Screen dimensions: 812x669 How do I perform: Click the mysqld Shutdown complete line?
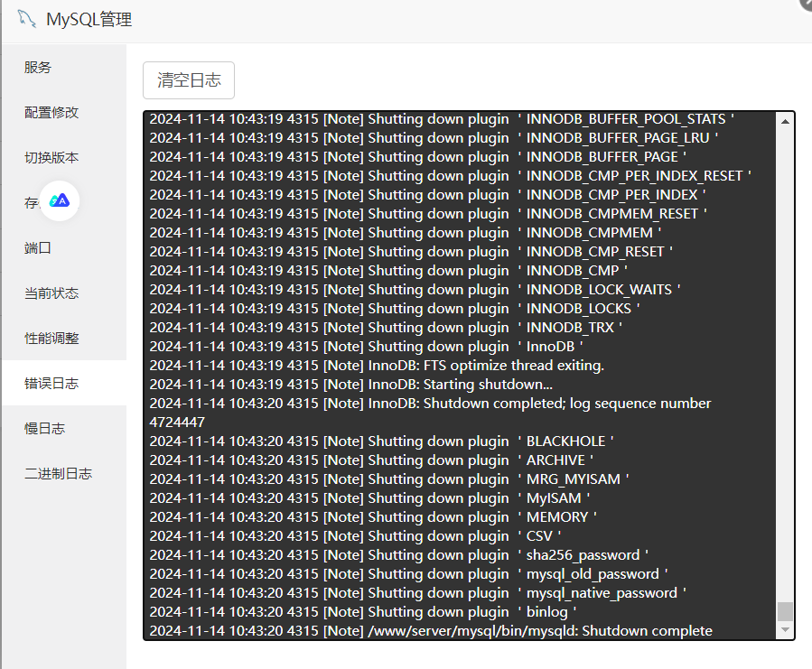point(431,631)
